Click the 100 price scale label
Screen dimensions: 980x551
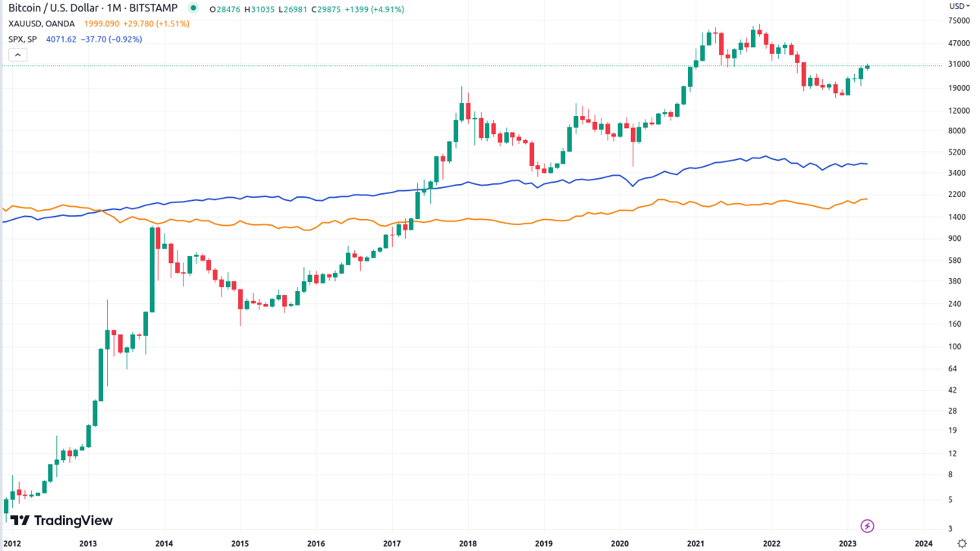pyautogui.click(x=955, y=346)
